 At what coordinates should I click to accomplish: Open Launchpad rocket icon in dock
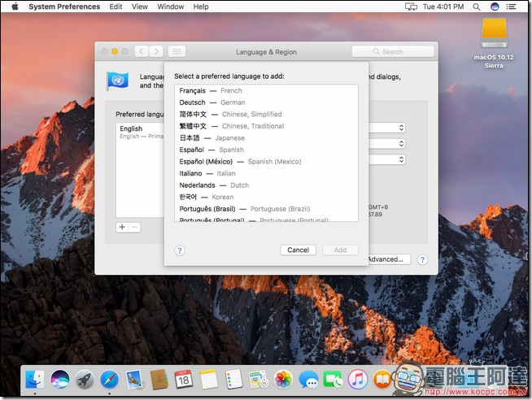tap(85, 379)
